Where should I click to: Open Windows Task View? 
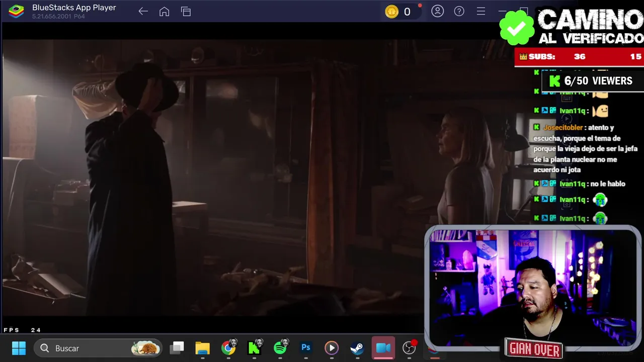(x=177, y=348)
